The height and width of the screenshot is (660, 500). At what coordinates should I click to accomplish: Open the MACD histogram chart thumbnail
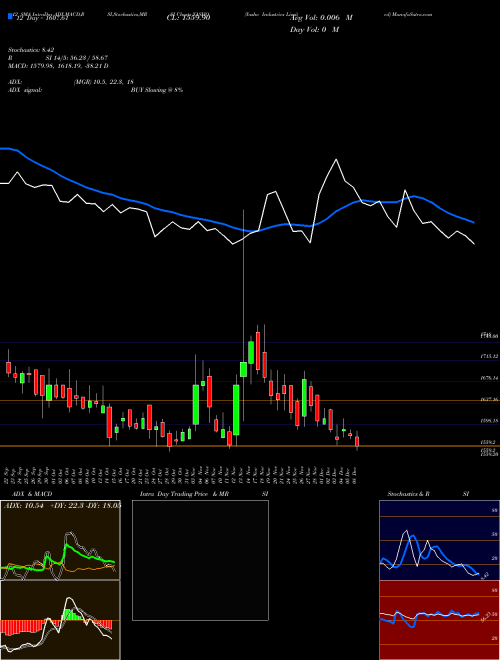click(x=60, y=620)
